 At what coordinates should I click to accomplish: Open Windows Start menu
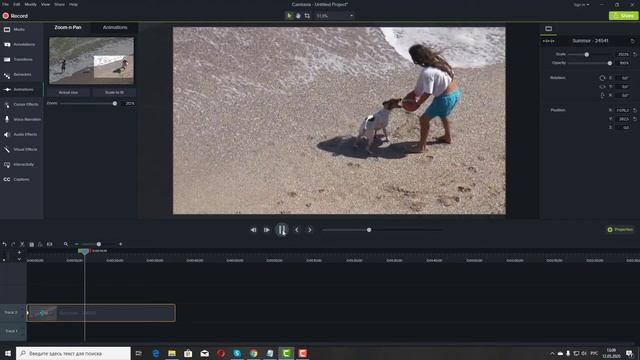(8, 353)
